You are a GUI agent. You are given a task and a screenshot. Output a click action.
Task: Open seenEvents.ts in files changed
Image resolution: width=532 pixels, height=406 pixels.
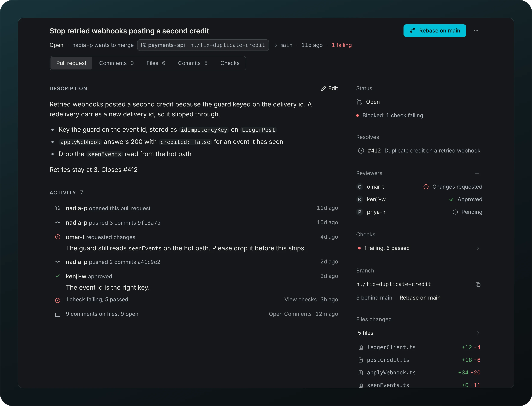419,385
